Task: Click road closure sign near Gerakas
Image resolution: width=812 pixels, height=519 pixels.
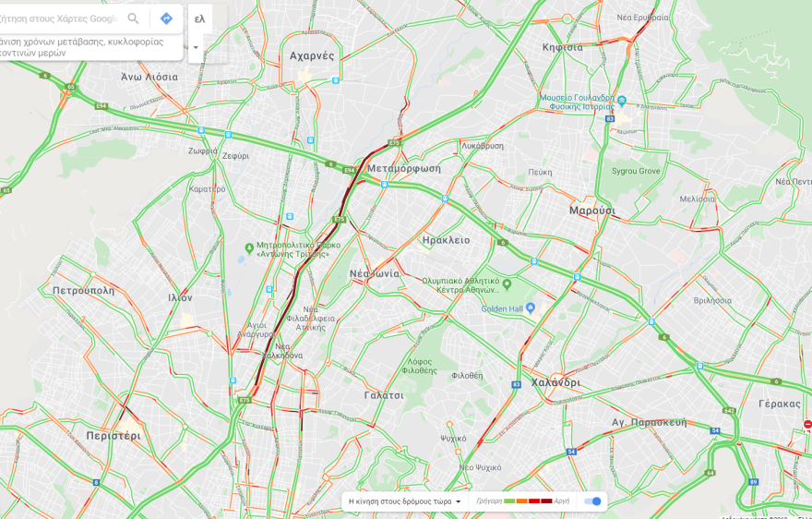Action: coord(807,425)
